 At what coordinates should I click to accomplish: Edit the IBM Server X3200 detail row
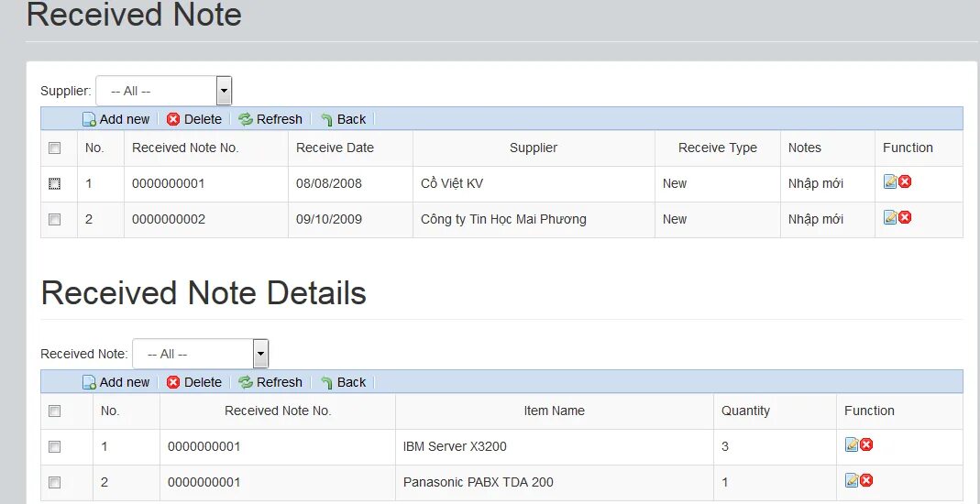tap(852, 444)
